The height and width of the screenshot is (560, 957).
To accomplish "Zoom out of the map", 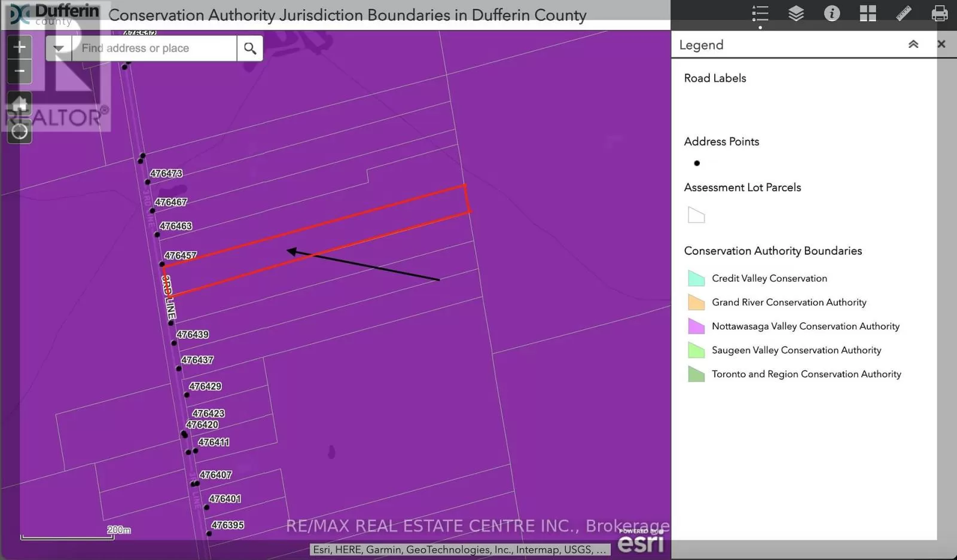I will 19,72.
